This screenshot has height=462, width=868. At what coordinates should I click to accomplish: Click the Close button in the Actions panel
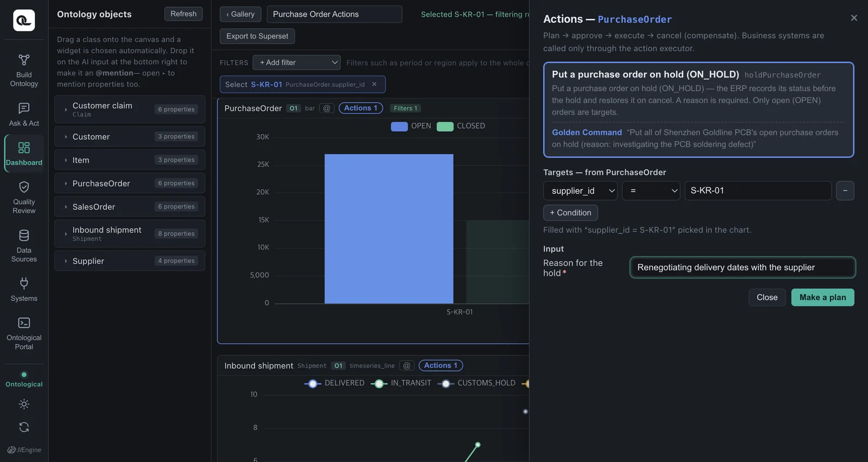(x=767, y=297)
